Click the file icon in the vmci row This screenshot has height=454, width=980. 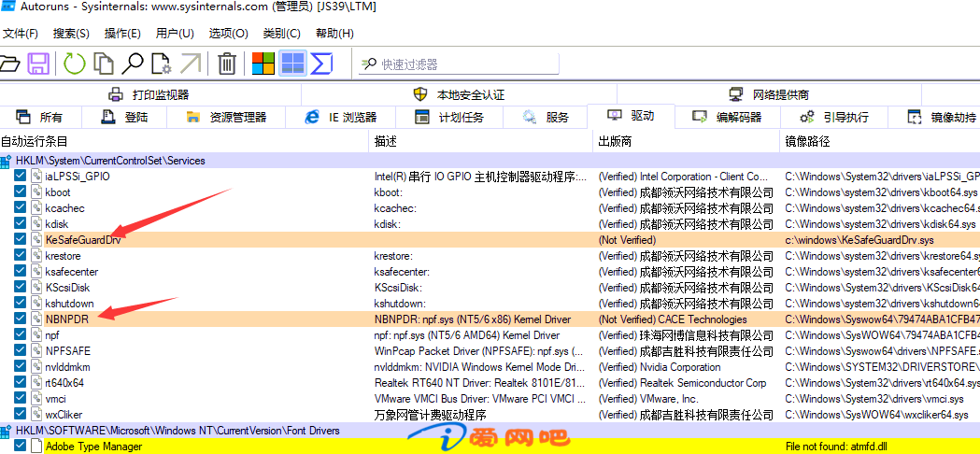pos(36,399)
